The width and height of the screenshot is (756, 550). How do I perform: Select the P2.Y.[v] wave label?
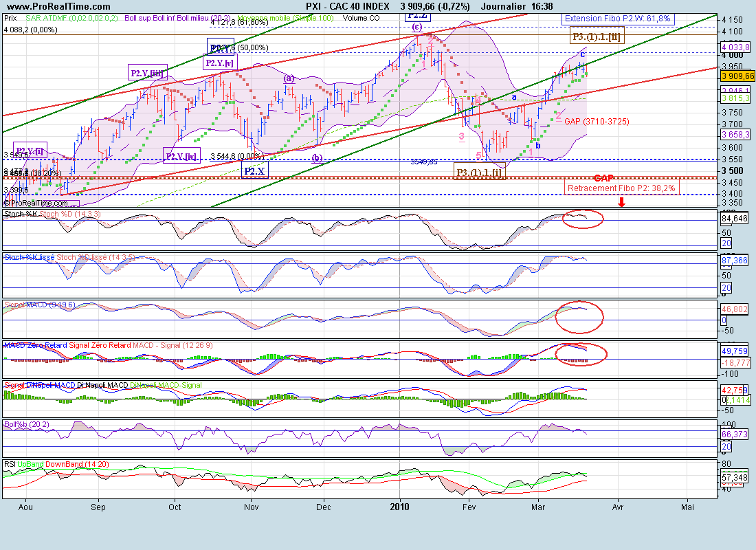tap(220, 63)
